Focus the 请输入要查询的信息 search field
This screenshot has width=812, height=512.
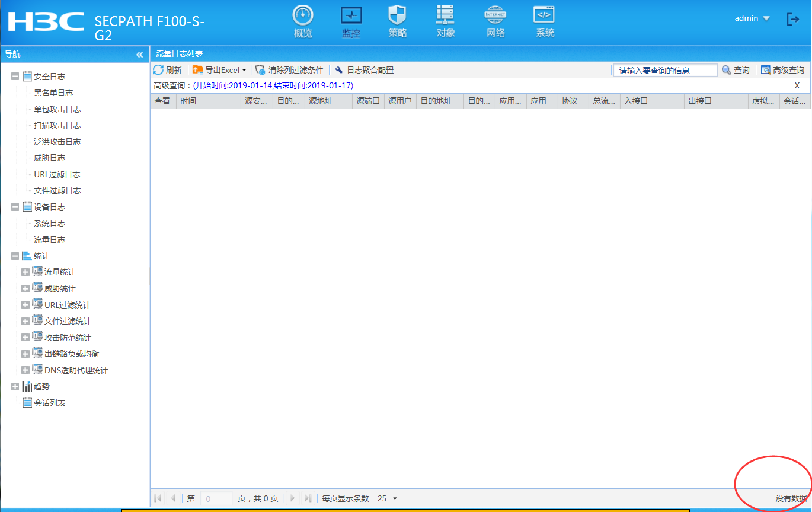pos(665,70)
